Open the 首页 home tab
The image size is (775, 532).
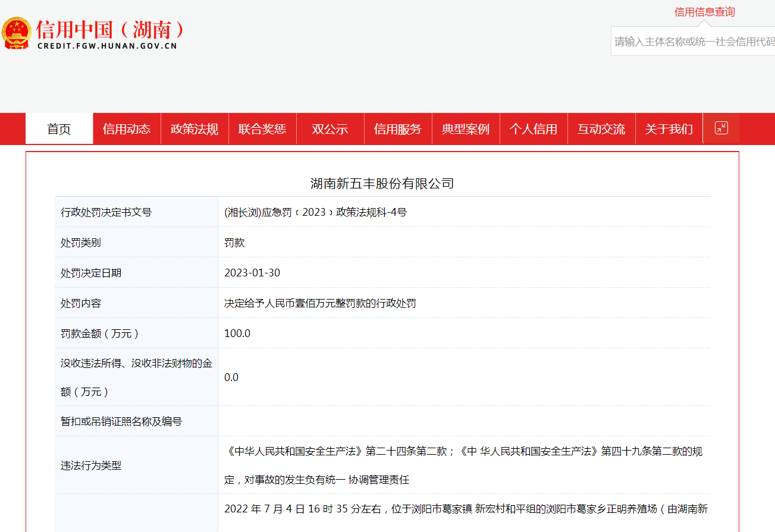[x=59, y=129]
